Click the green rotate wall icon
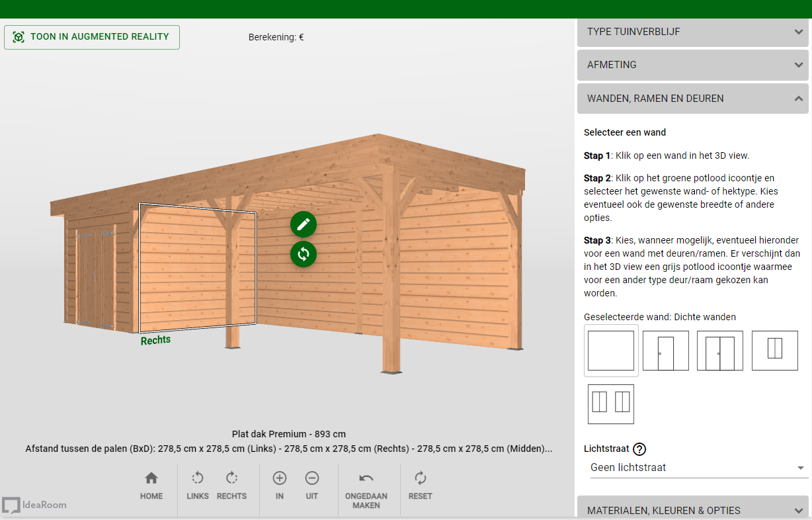This screenshot has width=812, height=520. (304, 254)
